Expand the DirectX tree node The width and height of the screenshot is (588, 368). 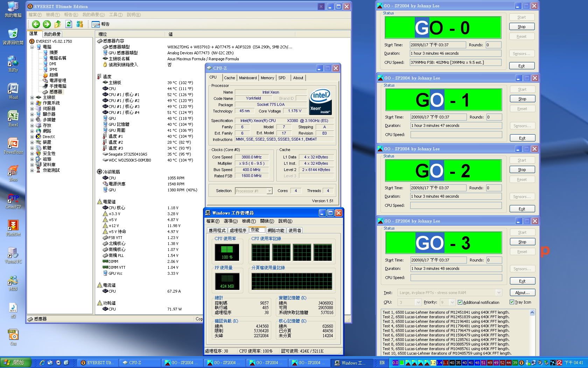(x=32, y=137)
